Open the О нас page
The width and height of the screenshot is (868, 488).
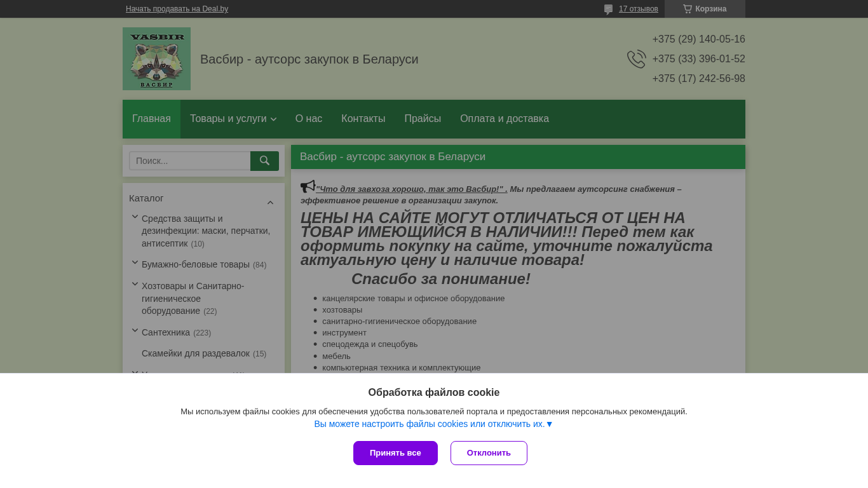309,119
